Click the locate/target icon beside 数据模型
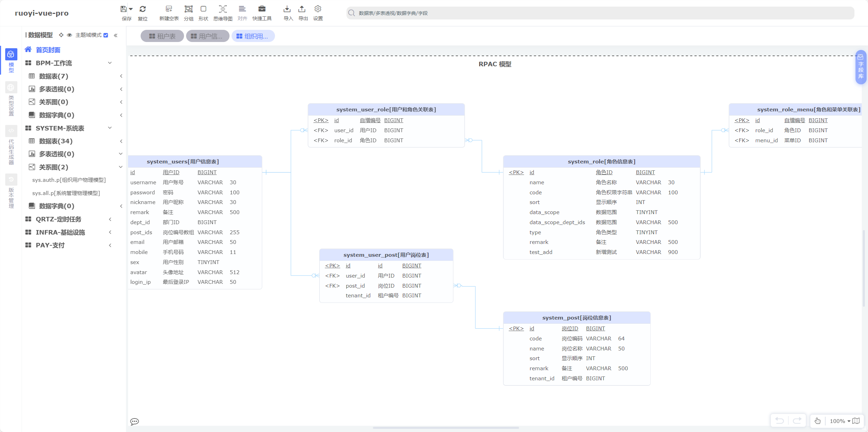The height and width of the screenshot is (432, 868). pyautogui.click(x=61, y=35)
